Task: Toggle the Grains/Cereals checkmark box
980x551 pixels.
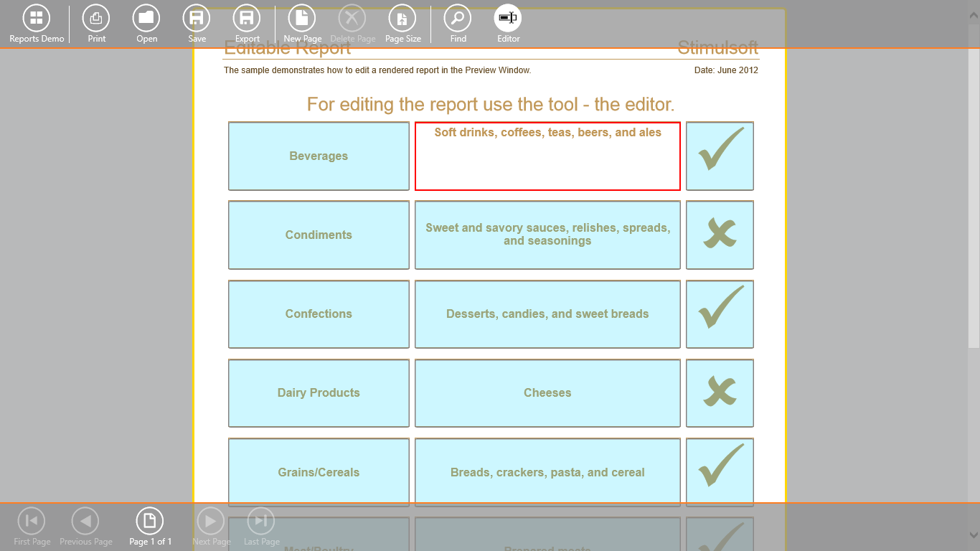Action: coord(720,472)
